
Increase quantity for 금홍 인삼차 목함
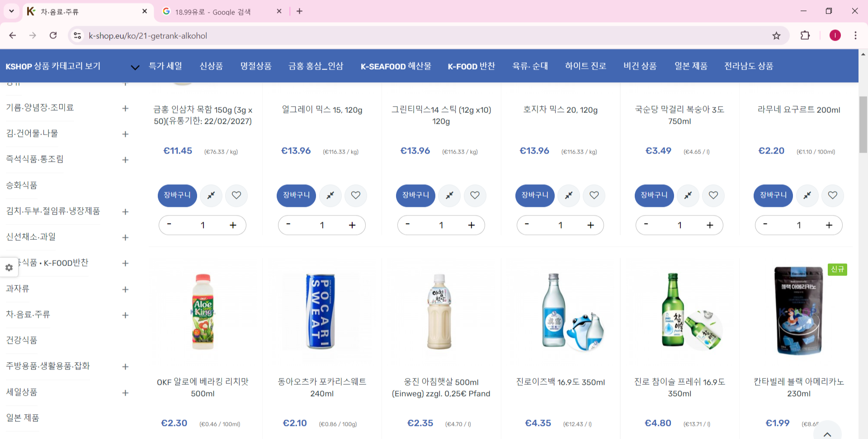pyautogui.click(x=233, y=225)
